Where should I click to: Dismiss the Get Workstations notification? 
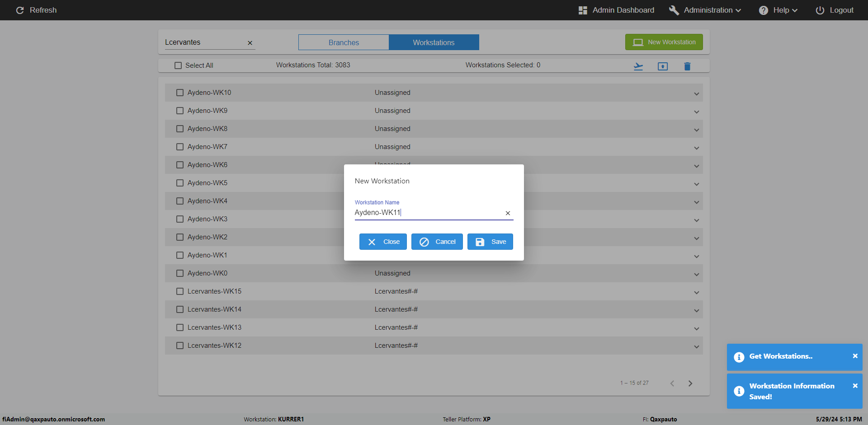pos(855,356)
